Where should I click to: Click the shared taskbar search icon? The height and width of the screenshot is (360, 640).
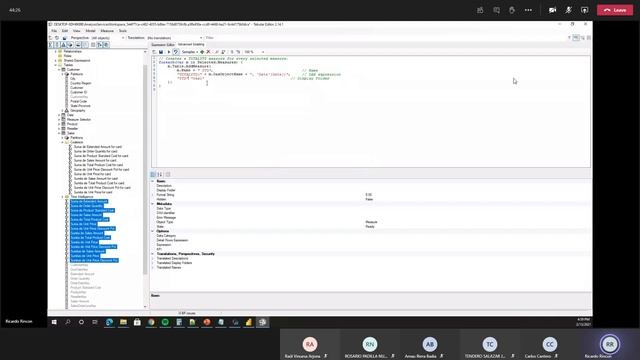click(x=68, y=322)
